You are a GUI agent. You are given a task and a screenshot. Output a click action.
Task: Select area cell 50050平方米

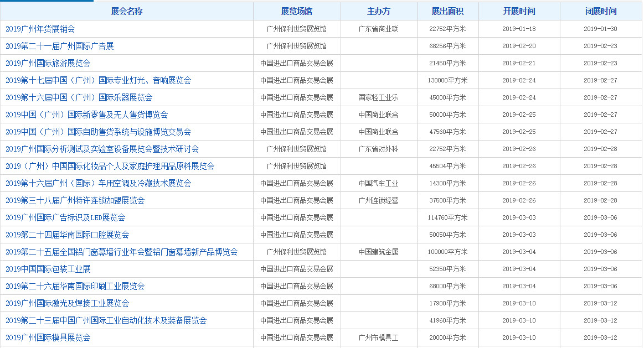coord(447,235)
